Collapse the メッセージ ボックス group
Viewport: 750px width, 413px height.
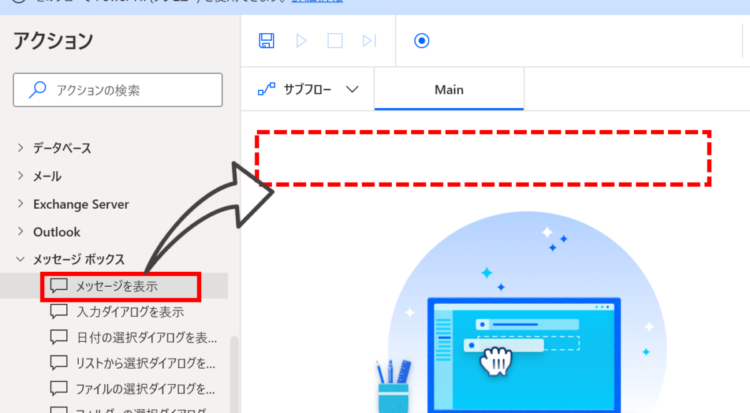20,259
